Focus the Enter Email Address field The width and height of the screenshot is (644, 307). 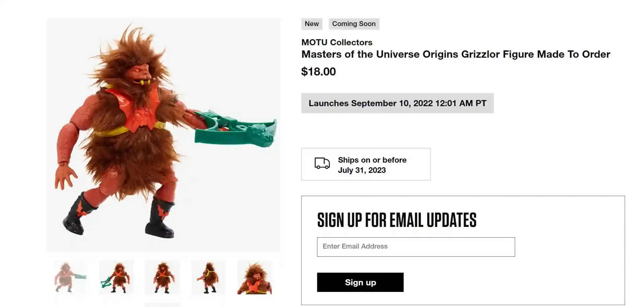click(416, 247)
